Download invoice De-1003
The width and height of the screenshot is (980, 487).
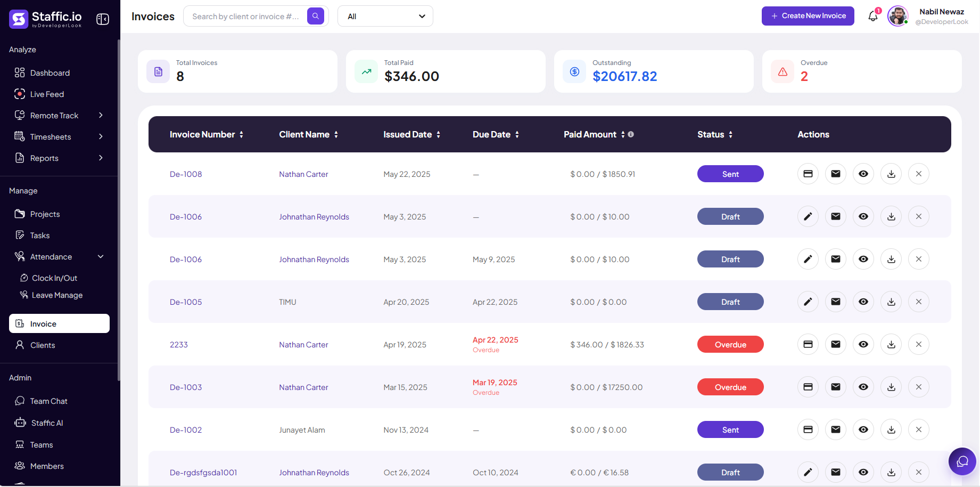click(x=891, y=387)
